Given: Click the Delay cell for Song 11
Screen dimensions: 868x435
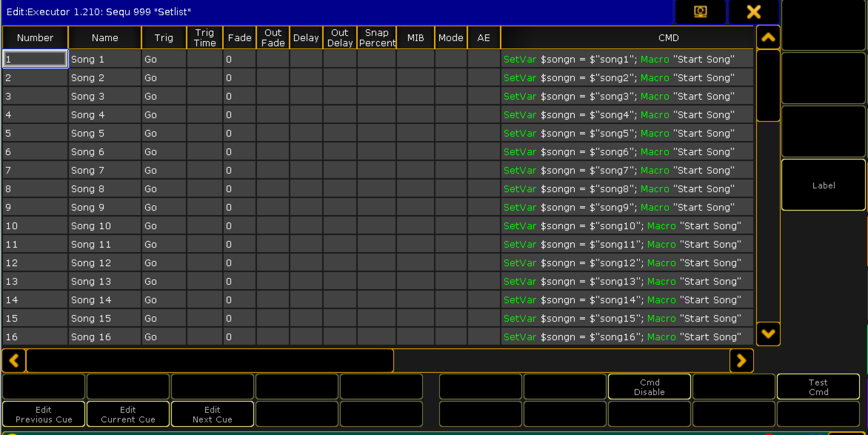Looking at the screenshot, I should (x=306, y=244).
